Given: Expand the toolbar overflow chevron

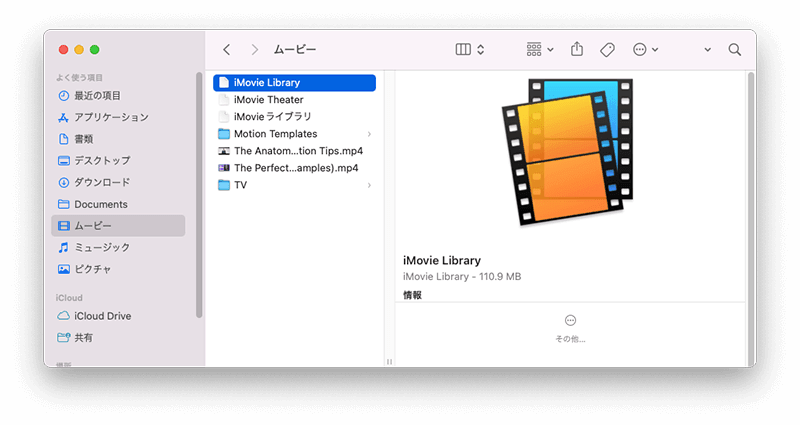Looking at the screenshot, I should click(708, 50).
